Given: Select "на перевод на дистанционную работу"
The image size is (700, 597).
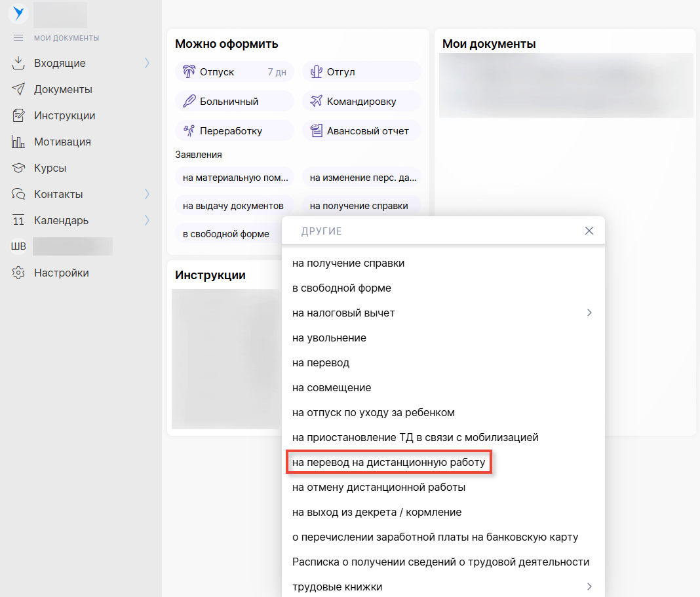Looking at the screenshot, I should pyautogui.click(x=389, y=463).
